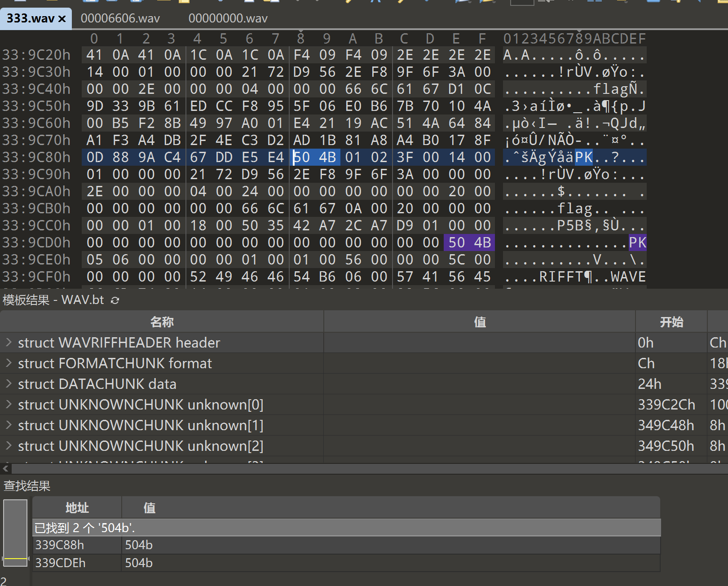Click the ASCII column header 0123456789ABCDEF
Image resolution: width=728 pixels, height=586 pixels.
tap(574, 39)
